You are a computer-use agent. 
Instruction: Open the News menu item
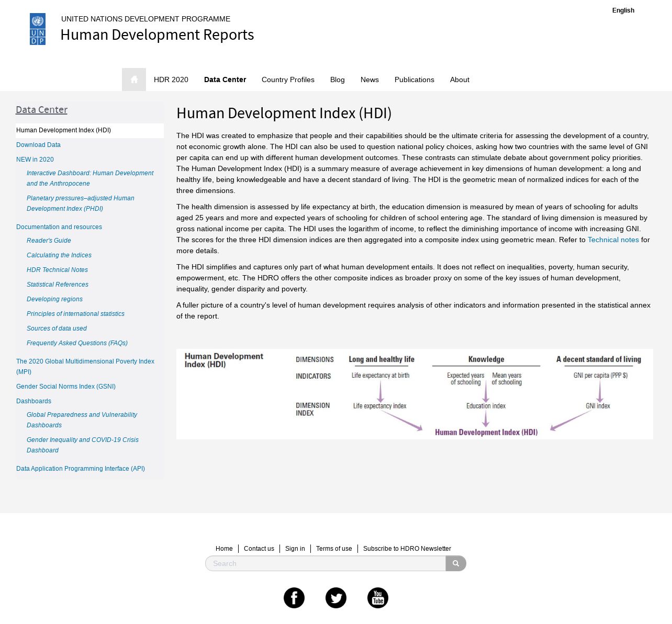tap(369, 80)
